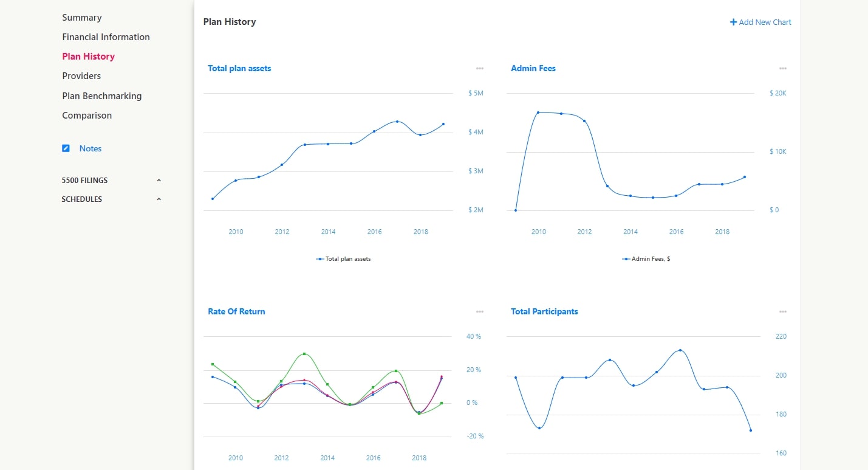The image size is (868, 470).
Task: Open options menu for Rate Of Return chart
Action: pyautogui.click(x=480, y=312)
